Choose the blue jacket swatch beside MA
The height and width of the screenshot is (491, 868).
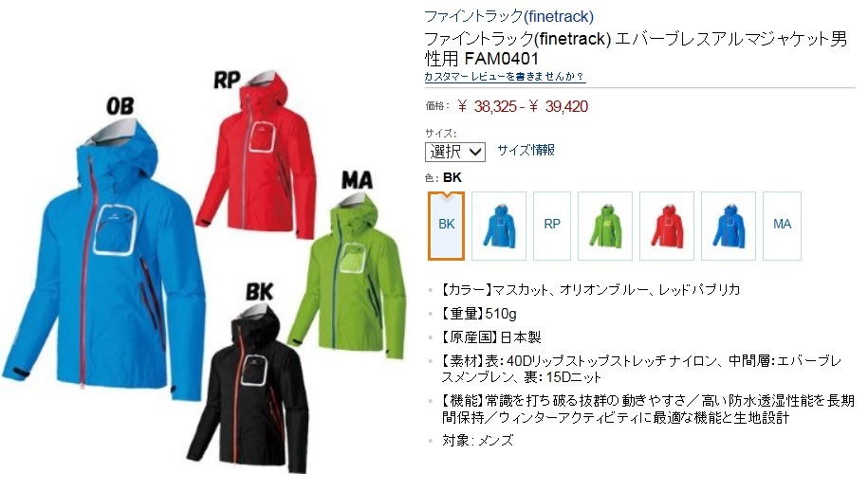click(729, 226)
